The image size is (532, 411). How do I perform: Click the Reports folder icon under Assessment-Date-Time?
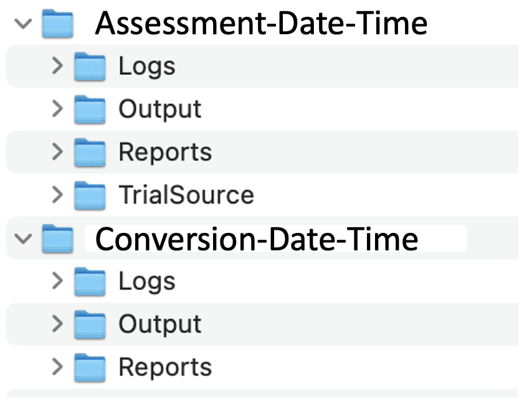coord(90,152)
